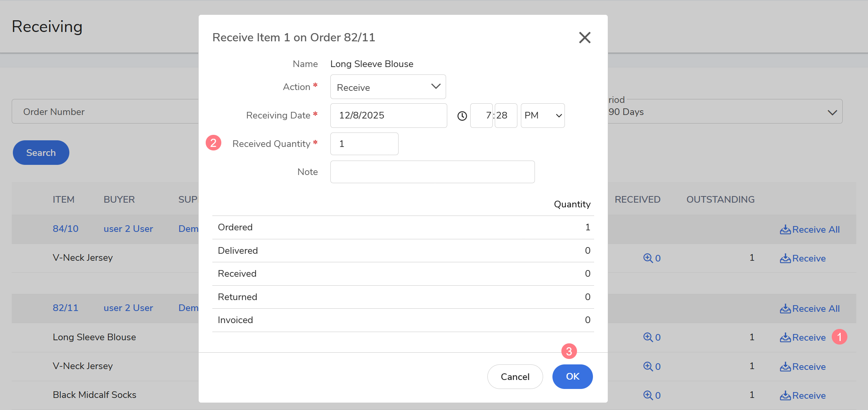
Task: Open the Action dropdown set to Receive
Action: 388,87
